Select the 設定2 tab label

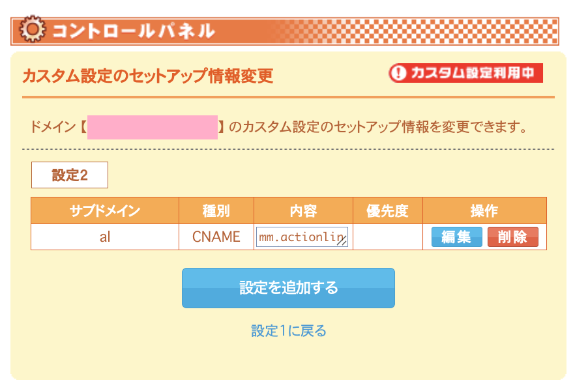tap(70, 175)
